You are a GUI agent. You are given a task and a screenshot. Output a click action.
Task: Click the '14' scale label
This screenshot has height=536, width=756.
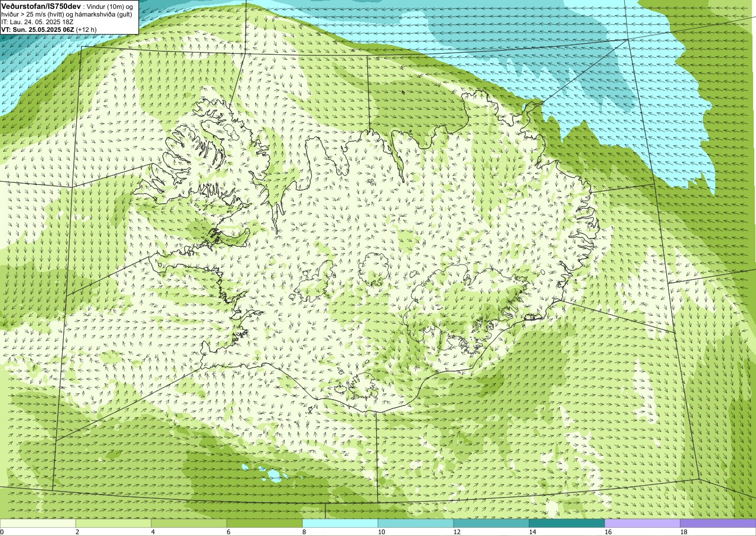pos(533,532)
